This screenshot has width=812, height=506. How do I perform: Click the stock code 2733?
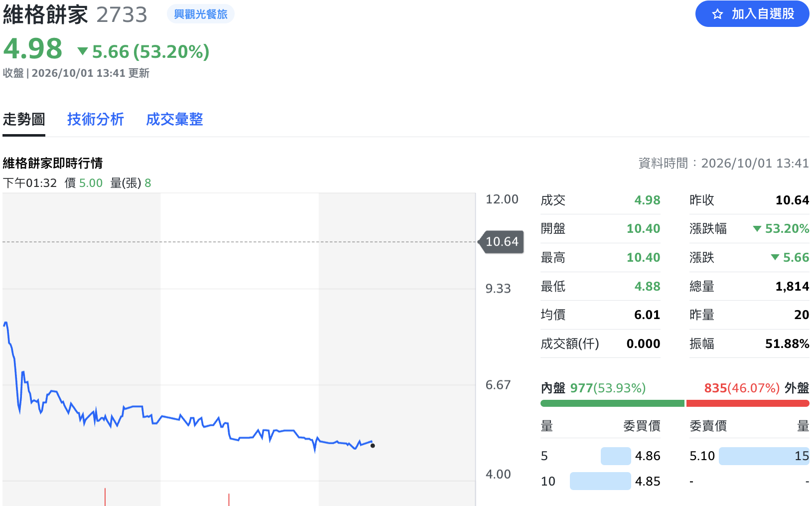coord(122,15)
